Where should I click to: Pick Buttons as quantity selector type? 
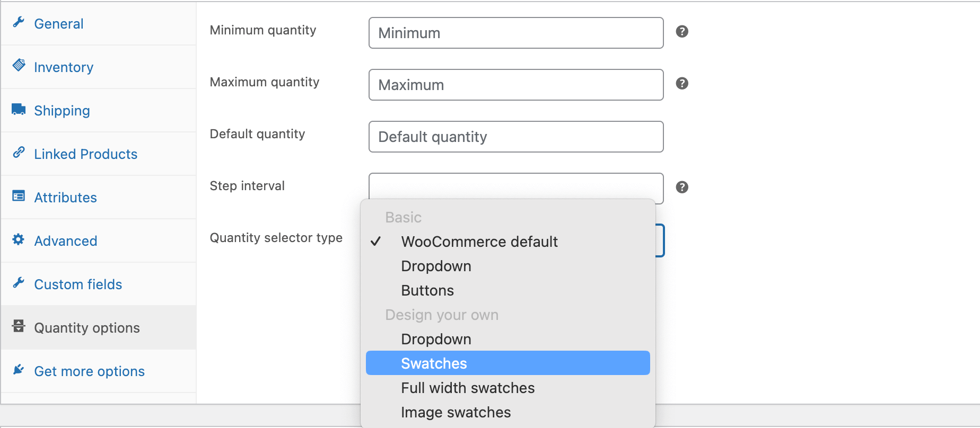[427, 291]
